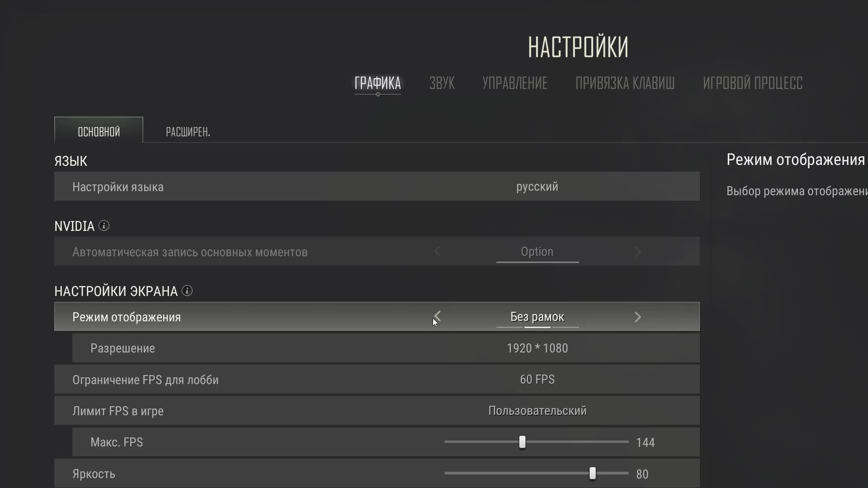The width and height of the screenshot is (868, 488).
Task: Open the Настройки языка dropdown (русский)
Action: 537,187
